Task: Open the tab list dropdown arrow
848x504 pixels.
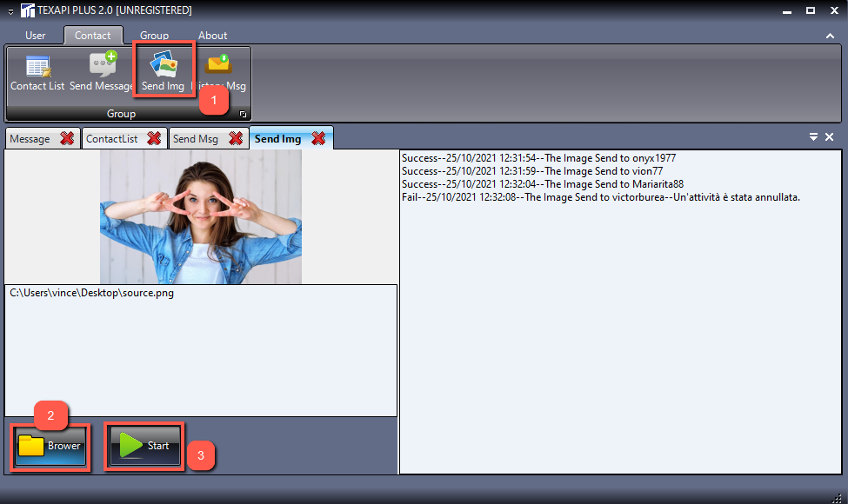Action: click(813, 137)
